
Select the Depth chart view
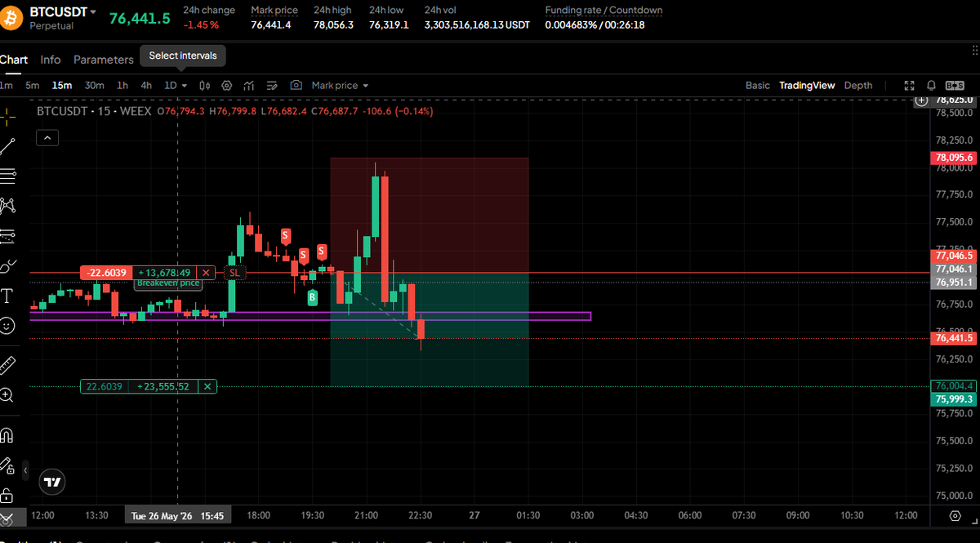pyautogui.click(x=857, y=85)
